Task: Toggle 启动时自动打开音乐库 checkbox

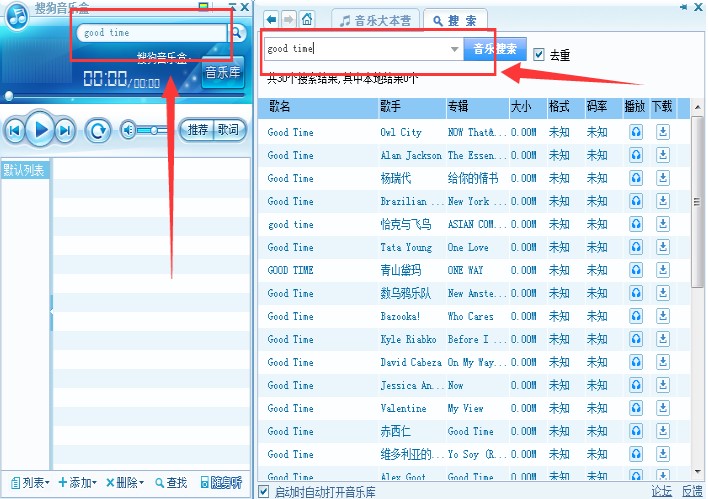Action: [x=263, y=491]
